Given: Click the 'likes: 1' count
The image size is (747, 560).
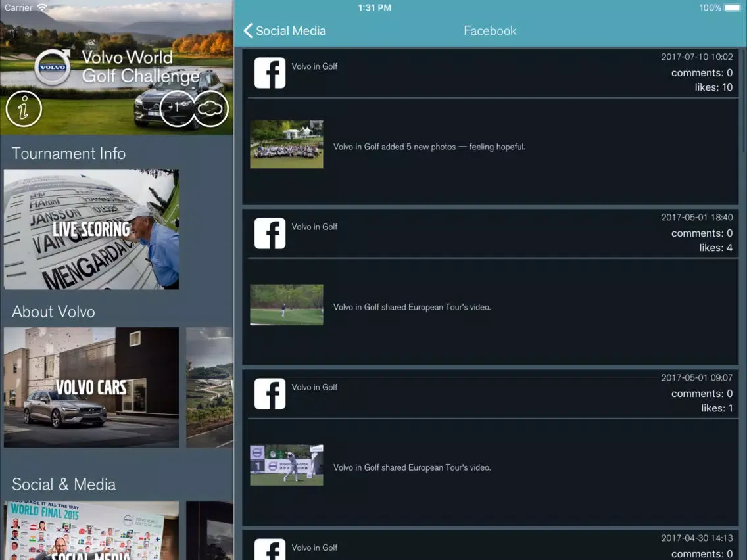Looking at the screenshot, I should click(717, 409).
